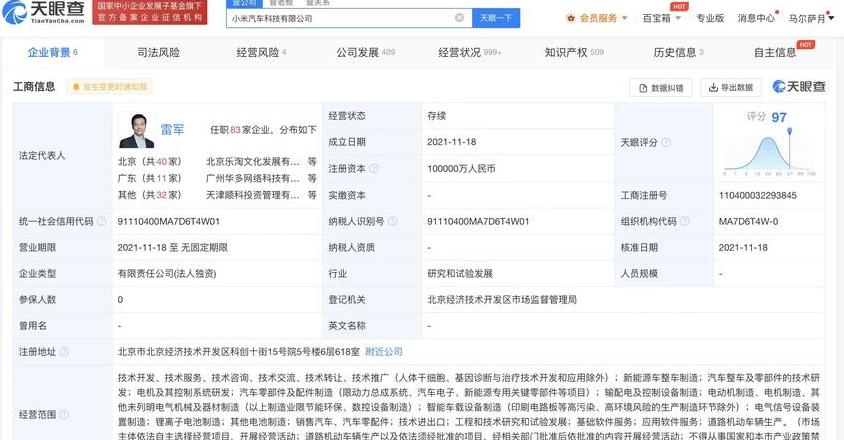Open the help icon beside 统一社会信用代码

coord(101,221)
